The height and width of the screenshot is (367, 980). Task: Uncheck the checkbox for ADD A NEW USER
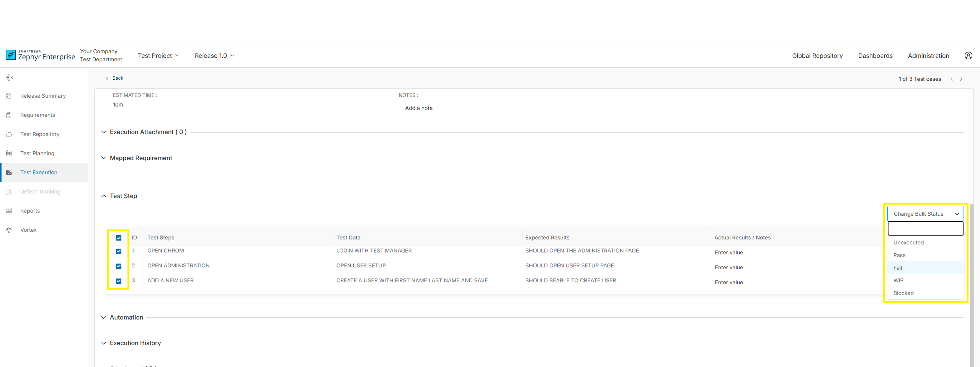(x=119, y=281)
